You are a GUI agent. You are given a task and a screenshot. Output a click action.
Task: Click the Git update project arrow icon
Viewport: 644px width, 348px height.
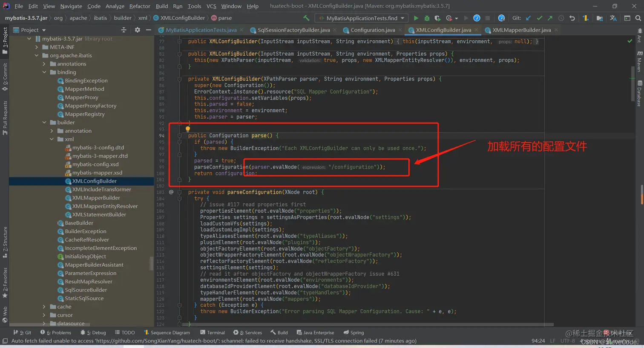pos(528,18)
